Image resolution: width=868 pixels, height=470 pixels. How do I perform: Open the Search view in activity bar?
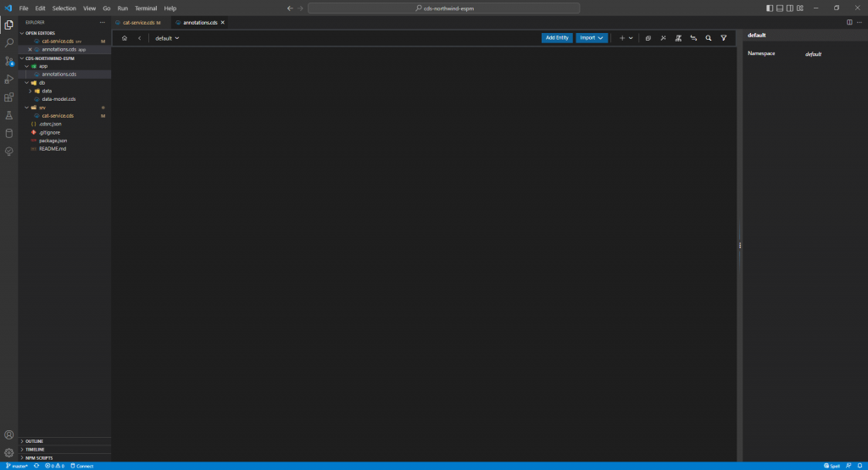[x=8, y=42]
